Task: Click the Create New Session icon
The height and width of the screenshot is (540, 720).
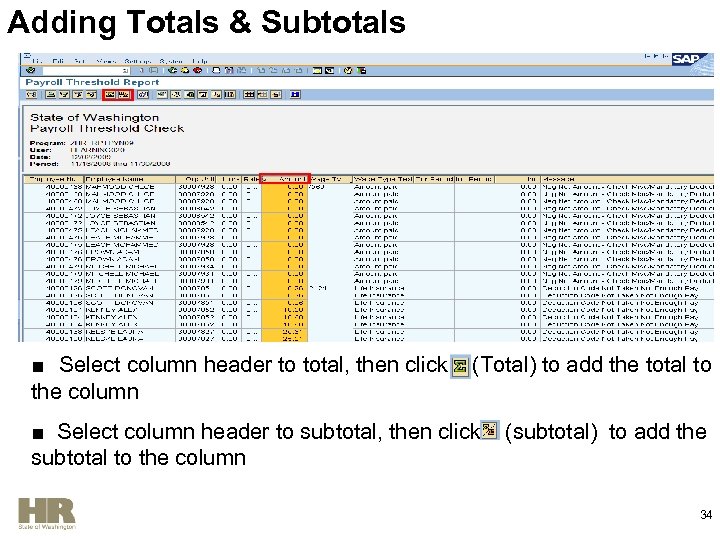Action: pos(317,70)
